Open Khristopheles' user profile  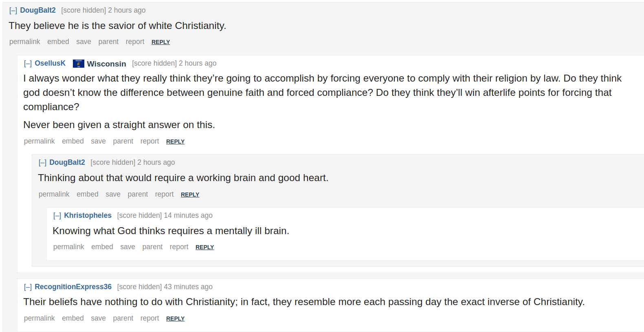[x=88, y=215]
